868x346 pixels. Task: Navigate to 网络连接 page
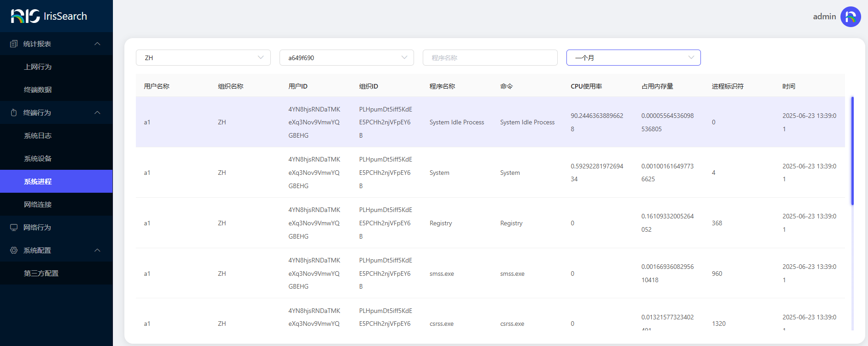pos(38,205)
